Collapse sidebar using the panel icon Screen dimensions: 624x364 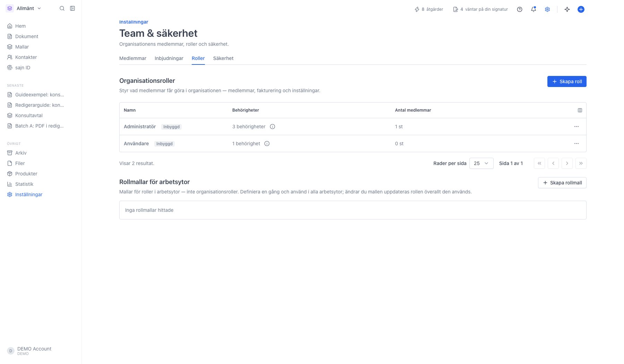(72, 8)
